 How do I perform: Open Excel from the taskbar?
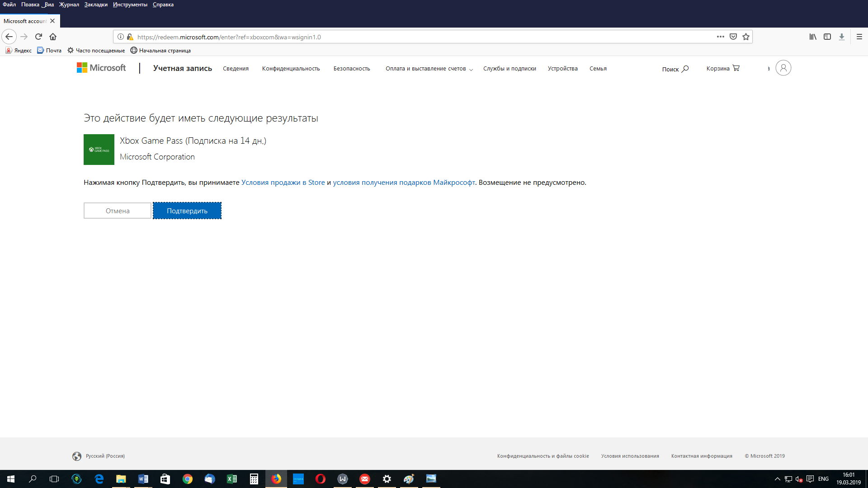coord(232,479)
